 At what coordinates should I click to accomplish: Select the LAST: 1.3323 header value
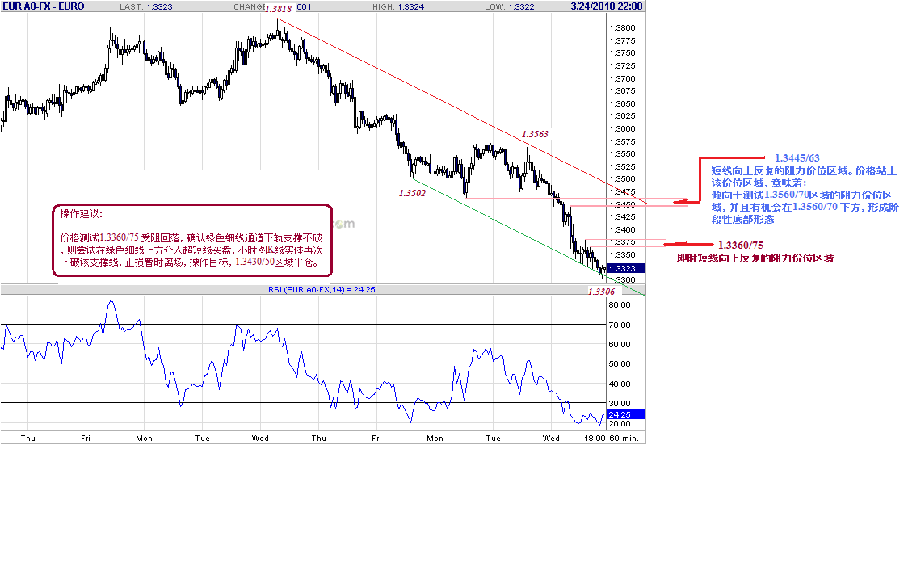click(x=146, y=7)
